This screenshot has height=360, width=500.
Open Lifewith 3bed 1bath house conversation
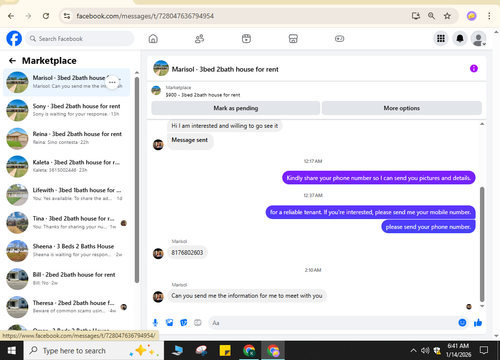coord(67,194)
